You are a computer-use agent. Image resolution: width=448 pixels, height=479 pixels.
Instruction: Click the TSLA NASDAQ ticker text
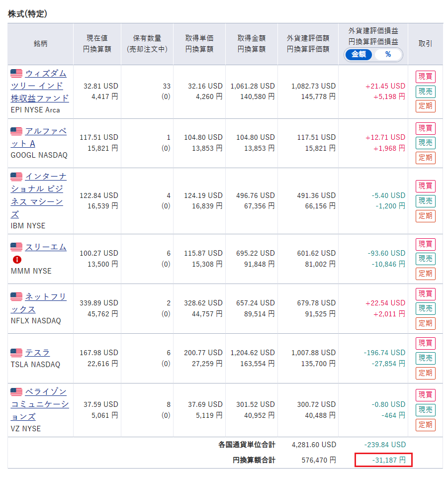pyautogui.click(x=35, y=365)
